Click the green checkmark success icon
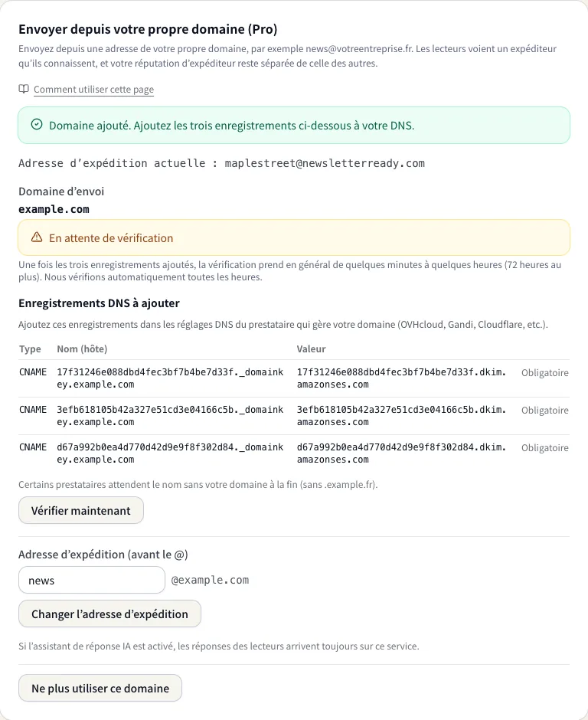Viewport: 588px width, 720px height. [x=37, y=124]
